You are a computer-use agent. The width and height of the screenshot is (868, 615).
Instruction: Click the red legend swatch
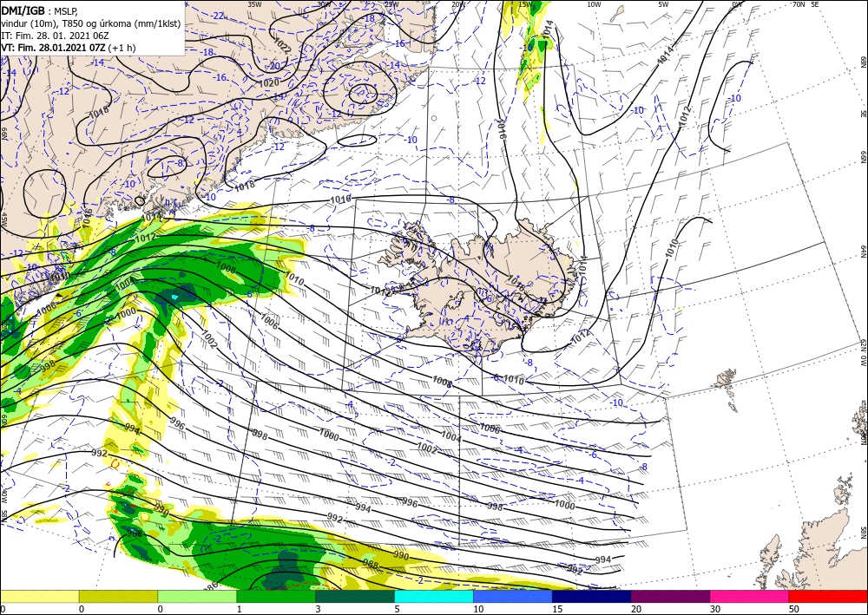click(x=828, y=596)
